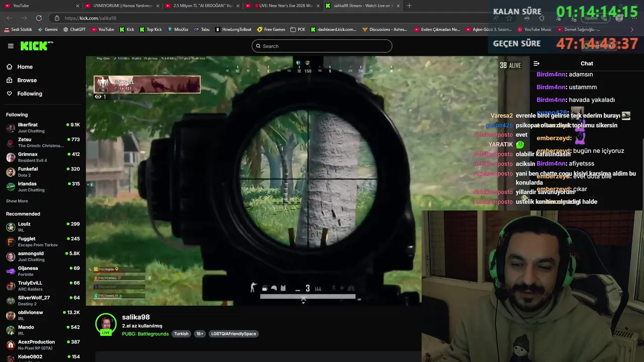Open Gemini bookmark

point(48,30)
